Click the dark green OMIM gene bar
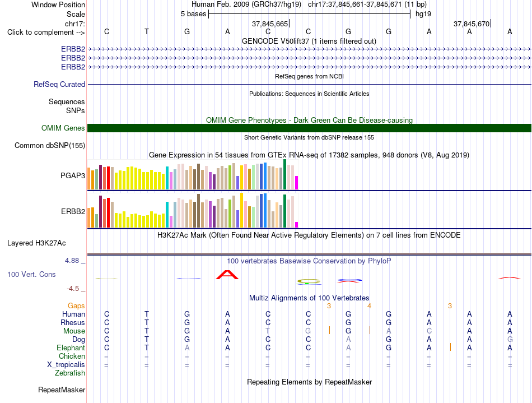 tap(309, 128)
